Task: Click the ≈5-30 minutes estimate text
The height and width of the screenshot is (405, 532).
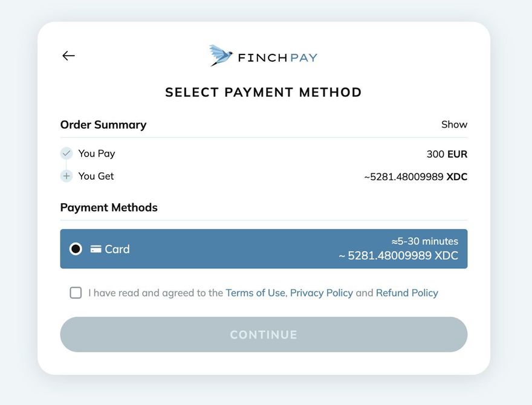Action: 424,241
